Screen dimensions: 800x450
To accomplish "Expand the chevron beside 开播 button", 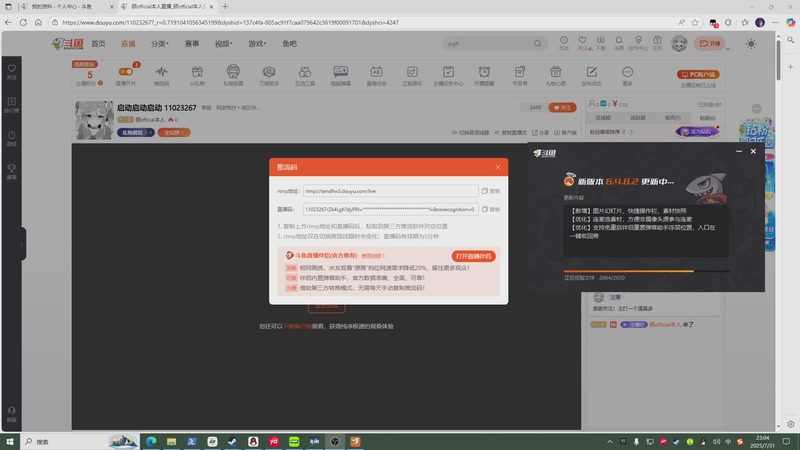I will coord(728,49).
